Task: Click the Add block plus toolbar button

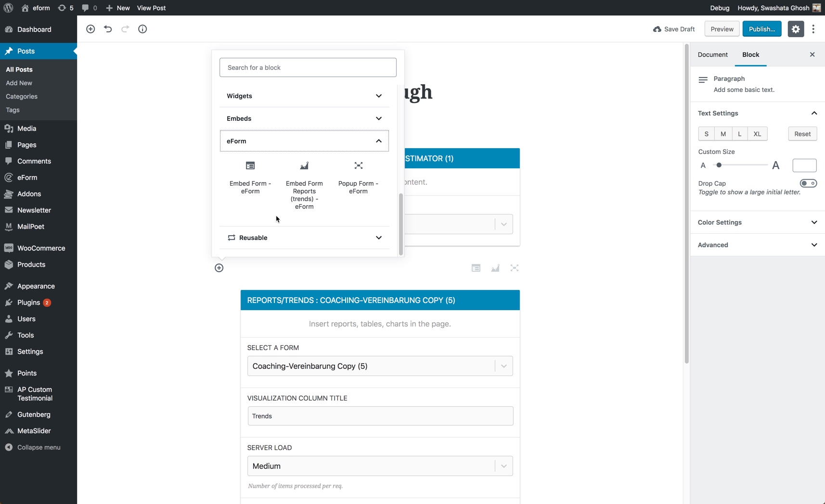Action: tap(90, 29)
